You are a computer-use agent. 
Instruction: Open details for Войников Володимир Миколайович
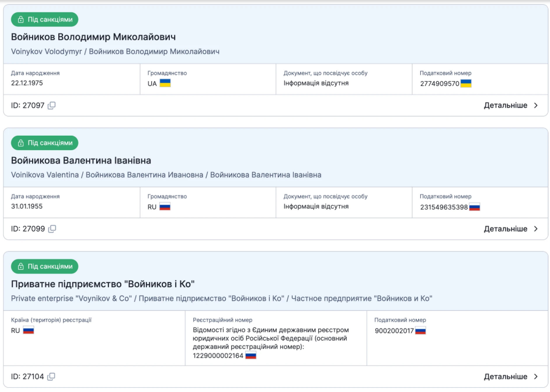click(511, 106)
